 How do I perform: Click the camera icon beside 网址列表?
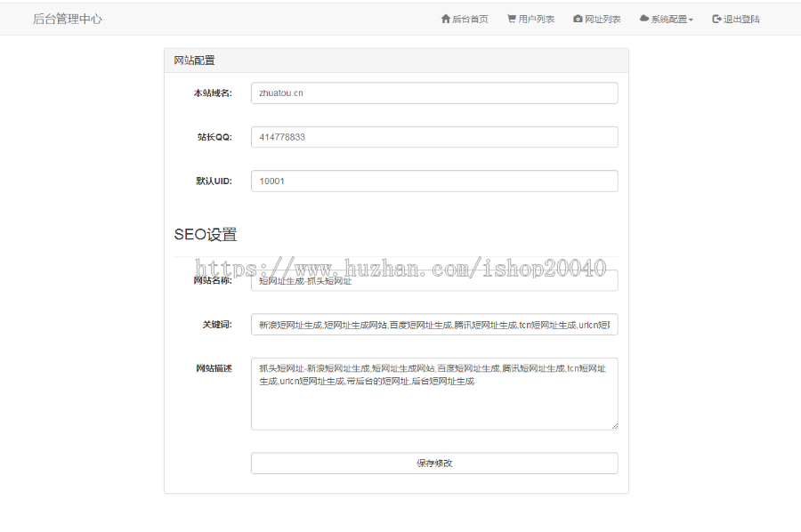coord(578,18)
